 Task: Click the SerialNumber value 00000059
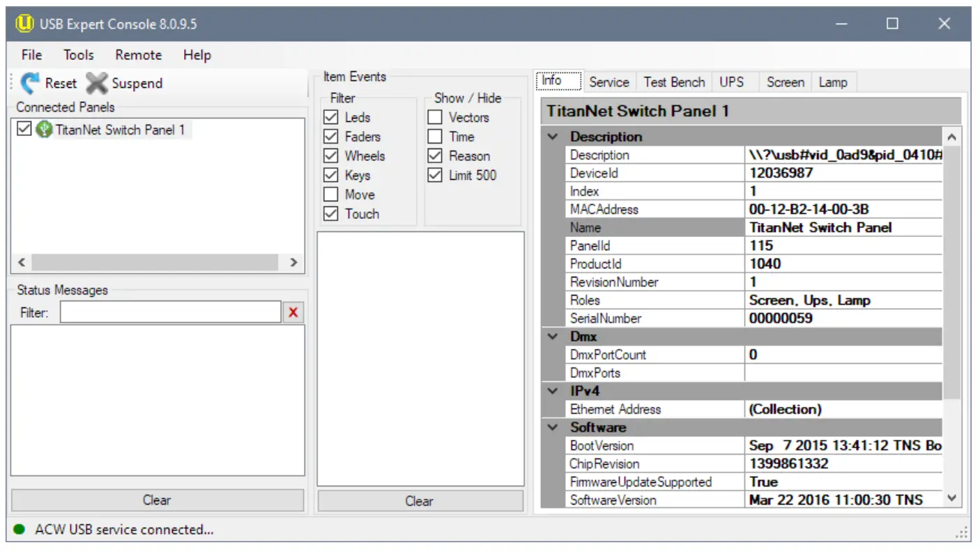point(781,319)
